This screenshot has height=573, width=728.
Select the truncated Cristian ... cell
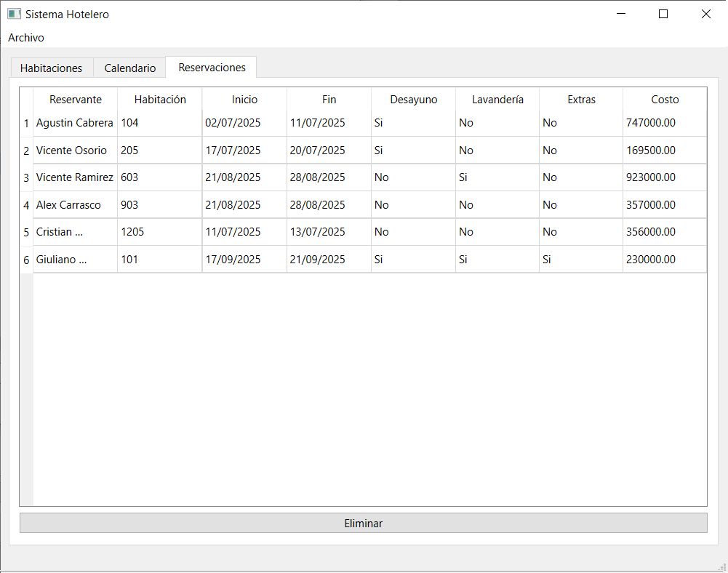tap(75, 232)
